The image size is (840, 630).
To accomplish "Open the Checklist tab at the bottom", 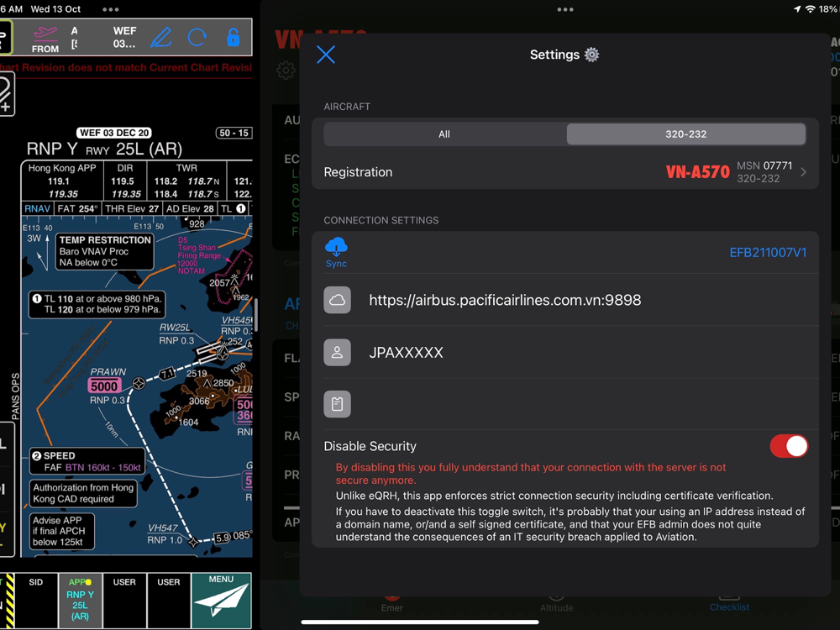I will (x=729, y=603).
